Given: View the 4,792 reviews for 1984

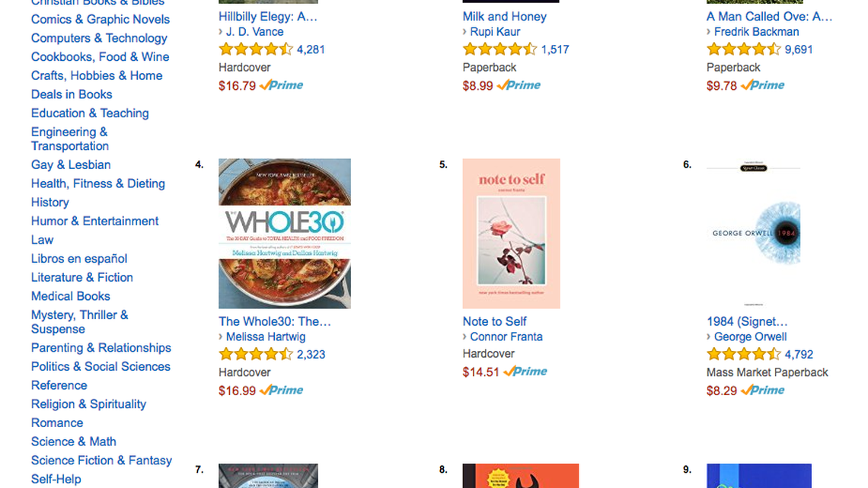Looking at the screenshot, I should [x=799, y=354].
